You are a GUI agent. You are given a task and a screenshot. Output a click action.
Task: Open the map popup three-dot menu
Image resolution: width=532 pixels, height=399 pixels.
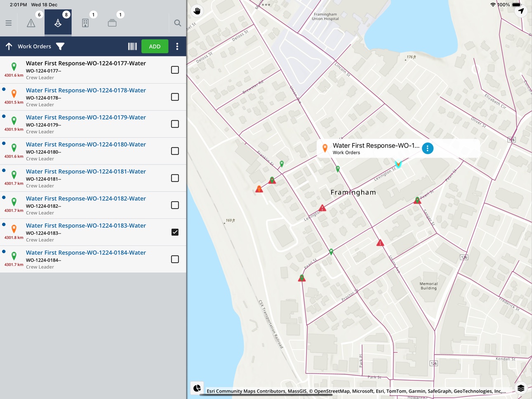pyautogui.click(x=428, y=148)
